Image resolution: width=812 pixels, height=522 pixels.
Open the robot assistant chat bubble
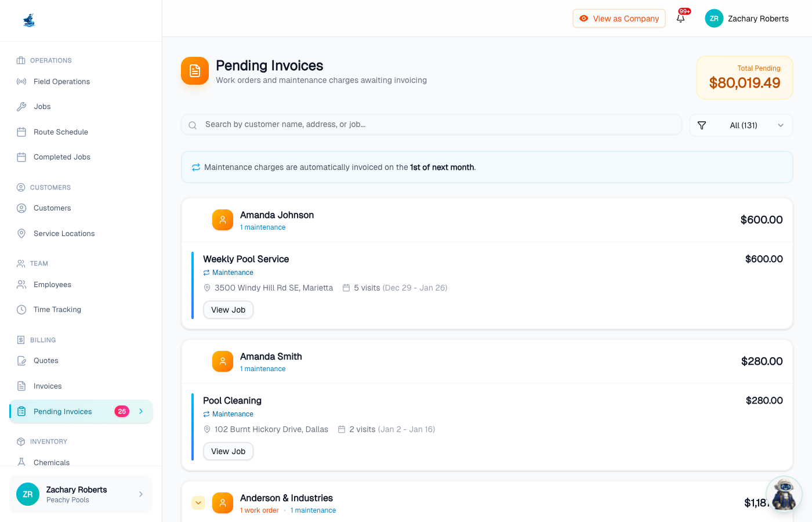(x=784, y=494)
